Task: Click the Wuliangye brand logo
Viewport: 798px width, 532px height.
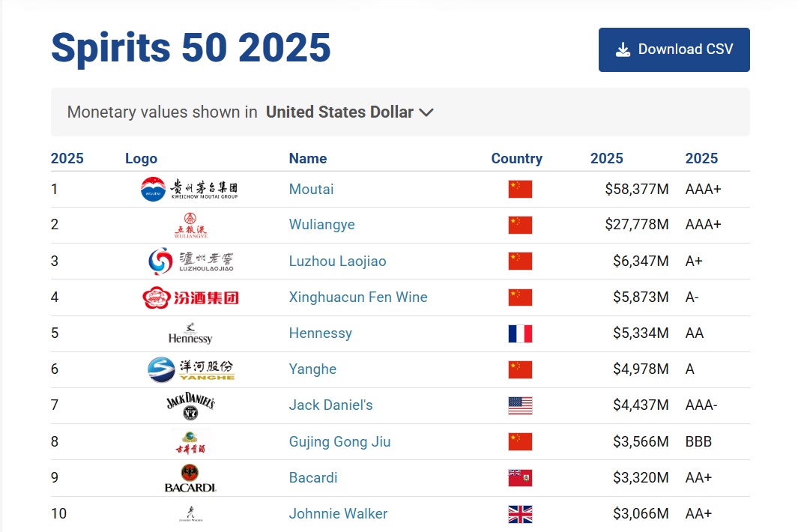Action: tap(190, 225)
